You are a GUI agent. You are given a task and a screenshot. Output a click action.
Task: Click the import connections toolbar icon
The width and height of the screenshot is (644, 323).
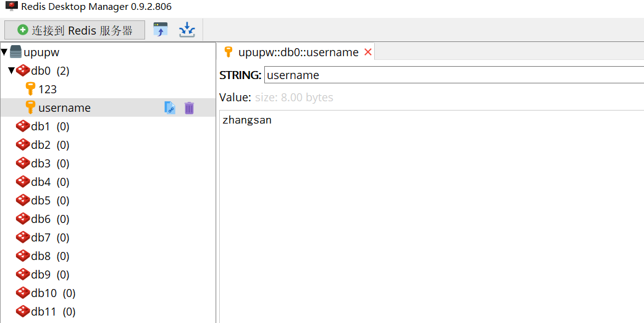tap(161, 30)
